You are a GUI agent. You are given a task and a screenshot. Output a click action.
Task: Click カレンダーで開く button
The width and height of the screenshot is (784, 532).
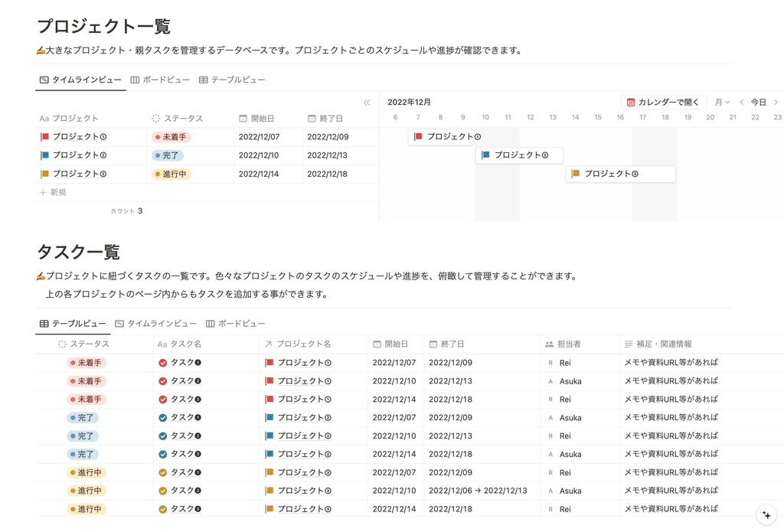(664, 103)
